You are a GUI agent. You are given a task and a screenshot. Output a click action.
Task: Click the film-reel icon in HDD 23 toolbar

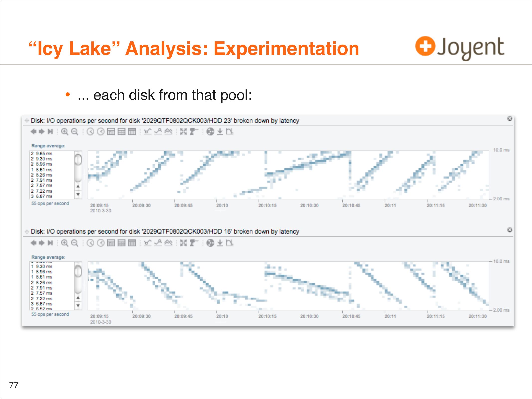pos(210,131)
